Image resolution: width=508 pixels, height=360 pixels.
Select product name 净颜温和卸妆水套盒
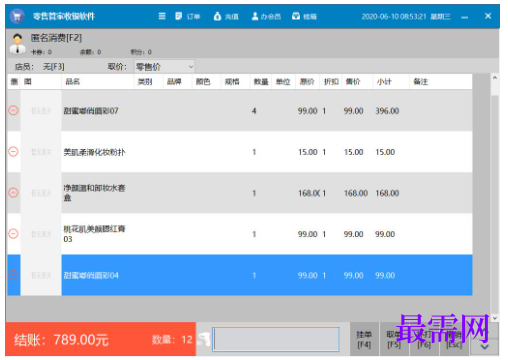(94, 193)
